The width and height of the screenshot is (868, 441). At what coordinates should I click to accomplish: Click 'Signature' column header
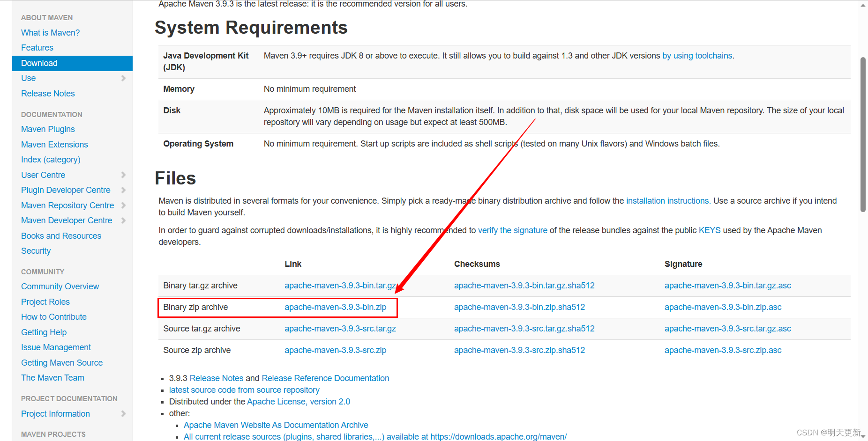tap(683, 264)
